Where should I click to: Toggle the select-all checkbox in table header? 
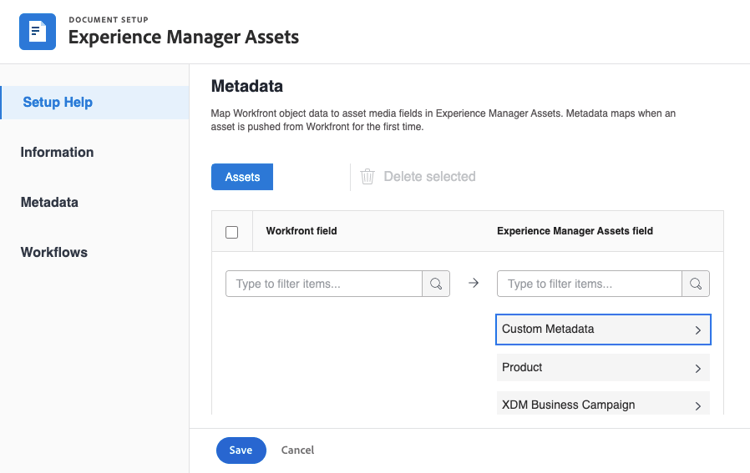232,232
